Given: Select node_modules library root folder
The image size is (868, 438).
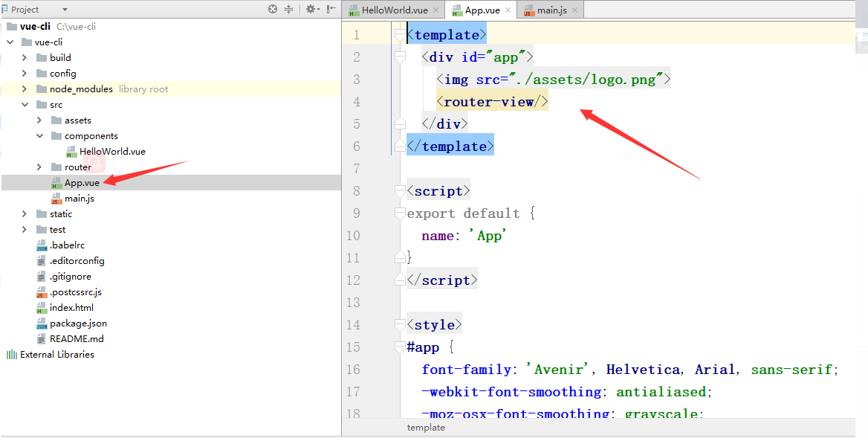Looking at the screenshot, I should pos(171,88).
